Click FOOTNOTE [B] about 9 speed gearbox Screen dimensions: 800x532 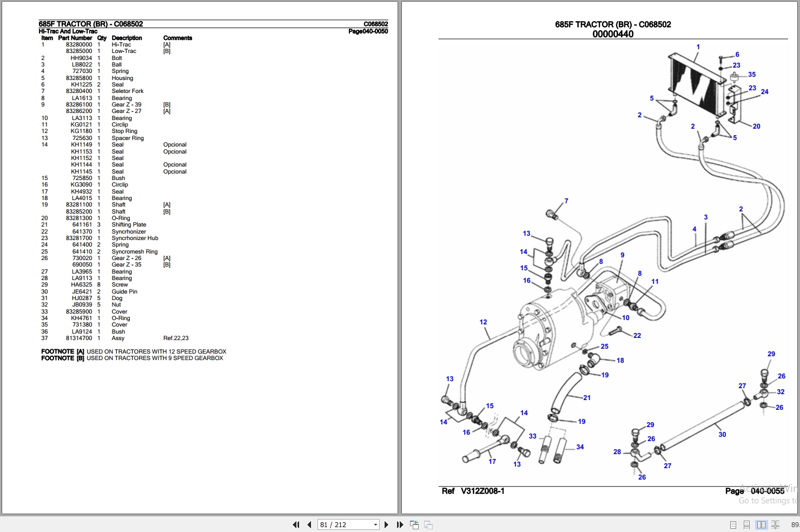132,358
